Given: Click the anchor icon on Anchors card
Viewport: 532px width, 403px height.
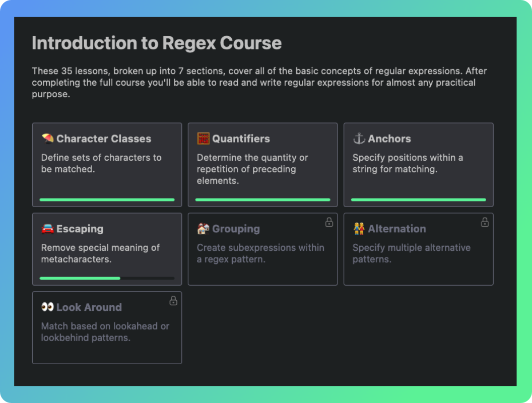Looking at the screenshot, I should (x=358, y=138).
